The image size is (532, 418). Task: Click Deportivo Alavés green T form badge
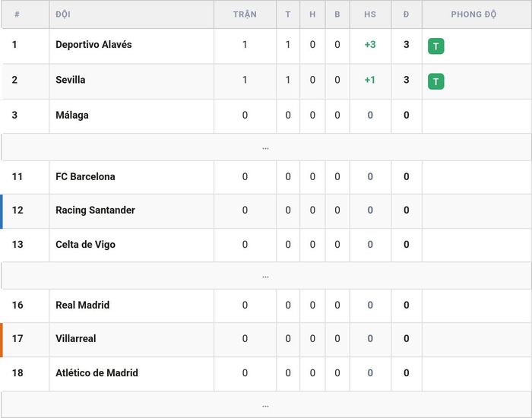point(436,46)
